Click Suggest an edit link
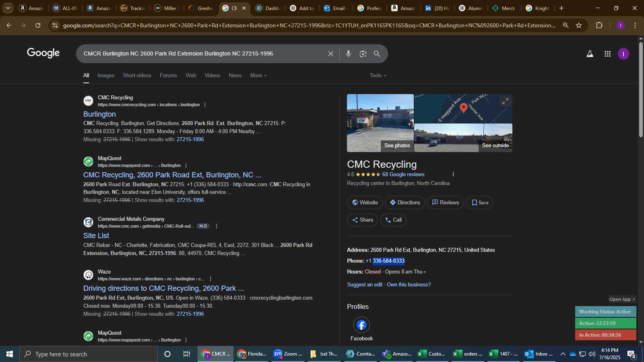Screen dimensions: 644x362 [365, 285]
